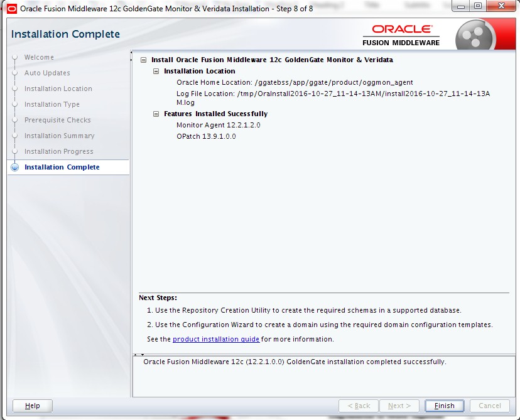Click the Oracle Home Location path text
This screenshot has width=520, height=420.
[333, 82]
